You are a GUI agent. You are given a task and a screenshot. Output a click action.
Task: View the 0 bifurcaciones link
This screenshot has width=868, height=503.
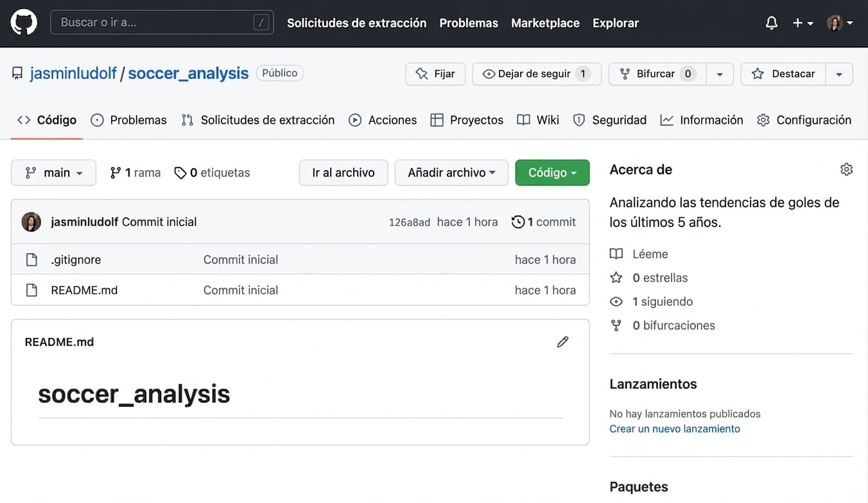tap(662, 325)
